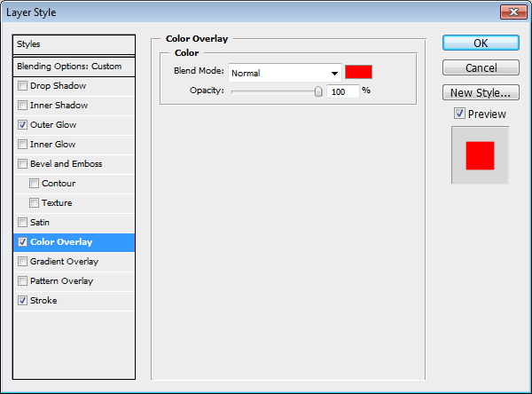Tick the Pattern Overlay checkbox
The width and height of the screenshot is (532, 394).
pos(22,281)
